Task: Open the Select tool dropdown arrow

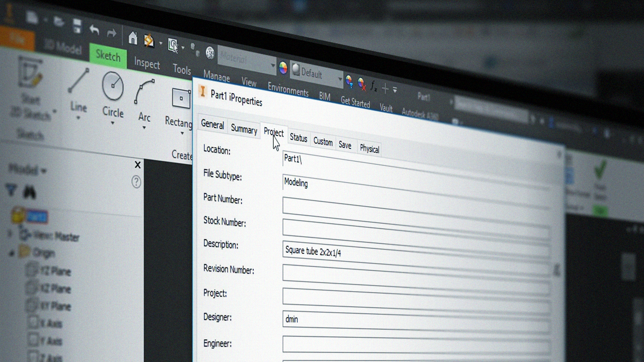Action: click(x=183, y=48)
